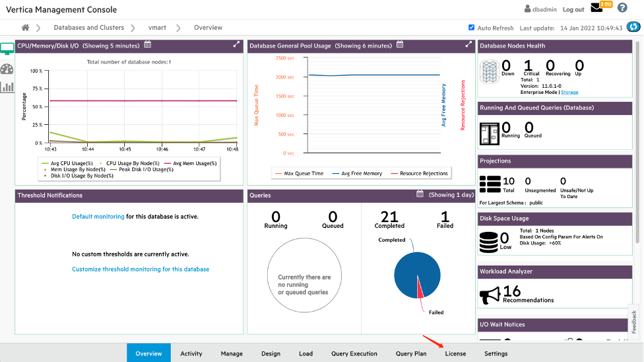
Task: Open the Load tab
Action: pyautogui.click(x=306, y=353)
